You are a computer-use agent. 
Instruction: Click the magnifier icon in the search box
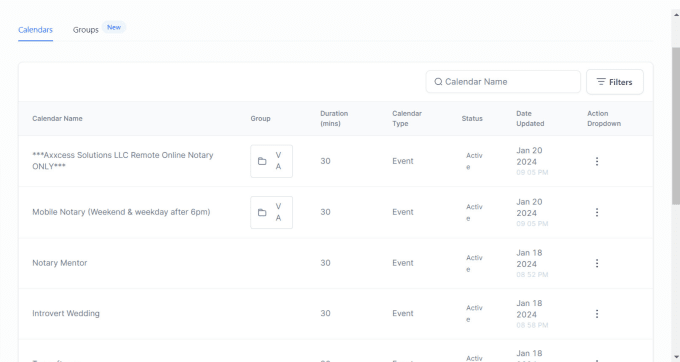(438, 82)
